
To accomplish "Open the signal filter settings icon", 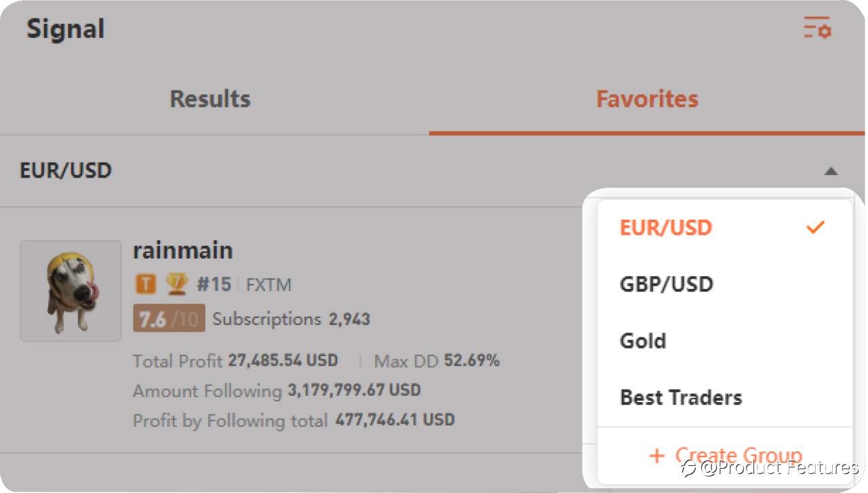I will 817,27.
